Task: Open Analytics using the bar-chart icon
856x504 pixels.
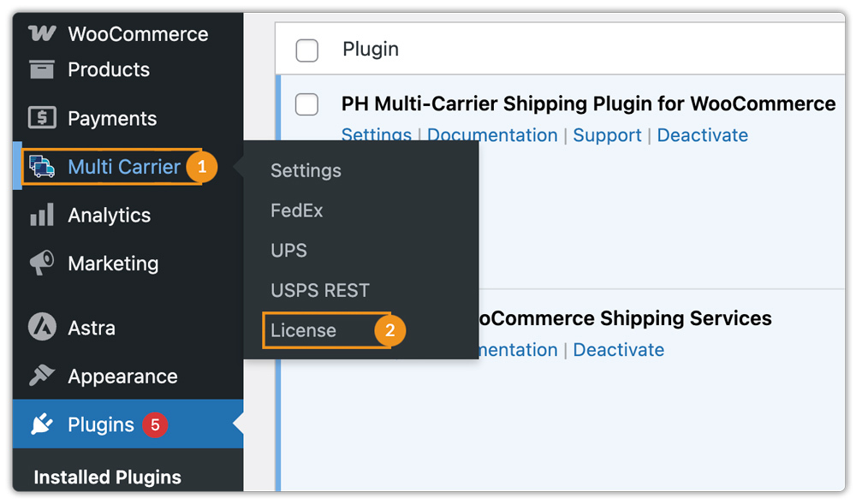Action: pyautogui.click(x=41, y=215)
